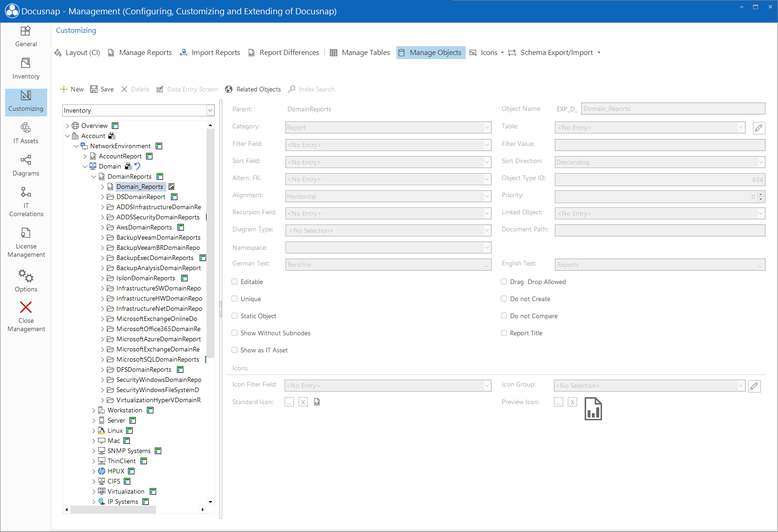
Task: Increase Priority with the stepper up arrow
Action: point(761,194)
